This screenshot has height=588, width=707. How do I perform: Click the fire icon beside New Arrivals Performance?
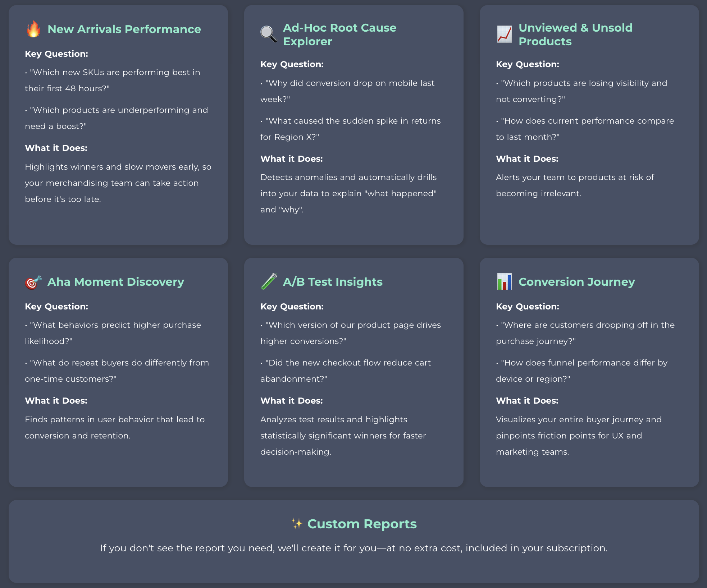33,29
